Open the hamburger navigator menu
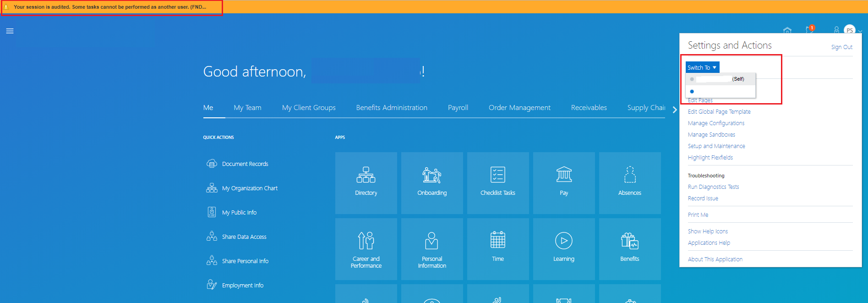Image resolution: width=868 pixels, height=303 pixels. coord(10,31)
